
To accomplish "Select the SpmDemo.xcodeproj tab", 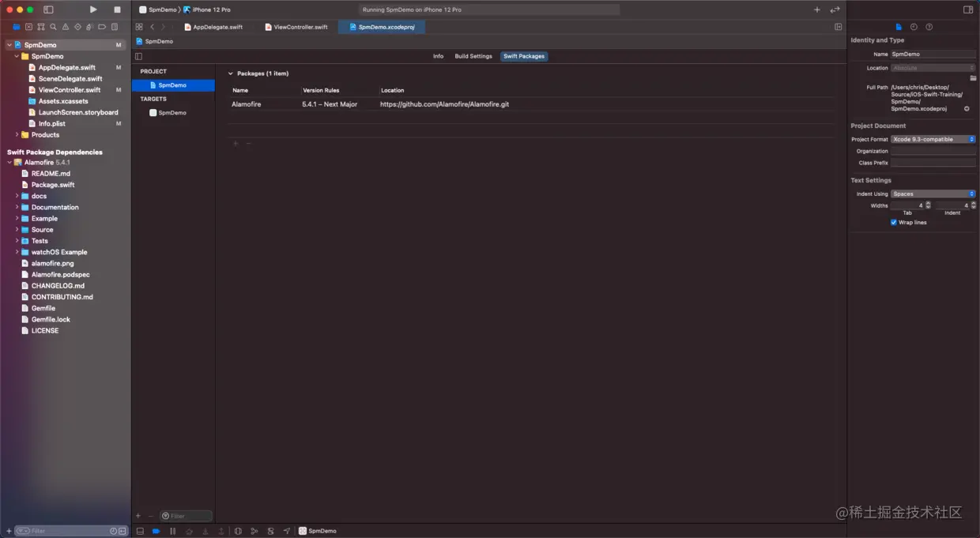I will point(382,27).
